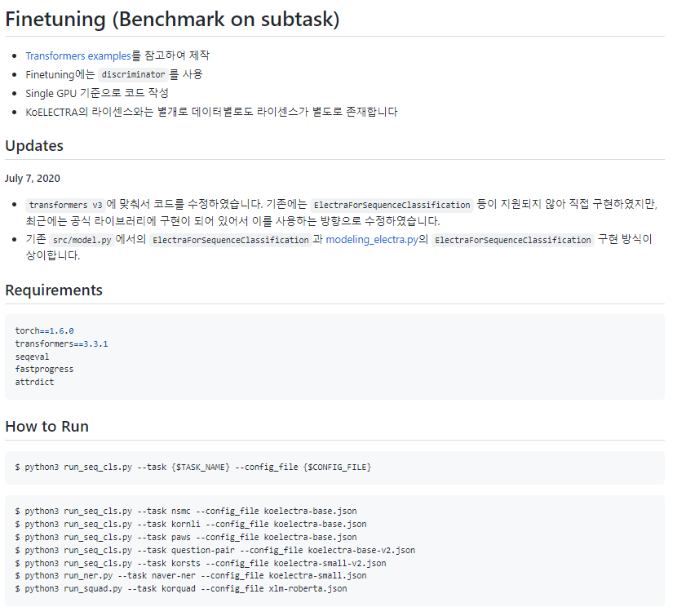Click the How to Run heading
The height and width of the screenshot is (616, 686).
tap(46, 426)
